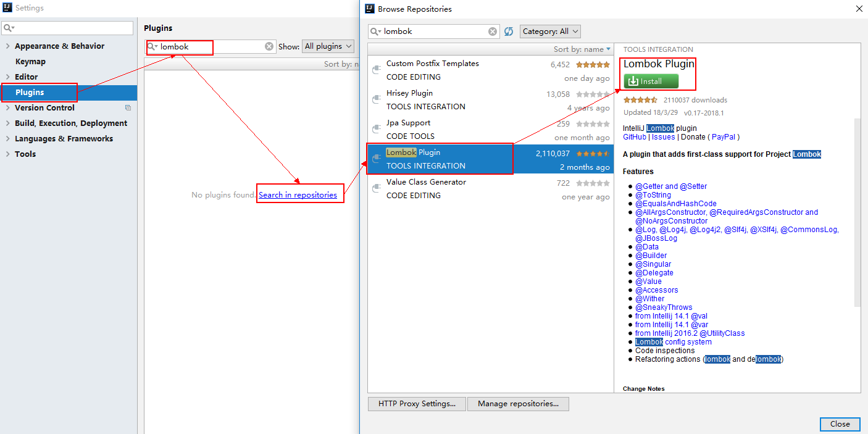Click Manage repositories button
The image size is (868, 434).
pyautogui.click(x=518, y=404)
